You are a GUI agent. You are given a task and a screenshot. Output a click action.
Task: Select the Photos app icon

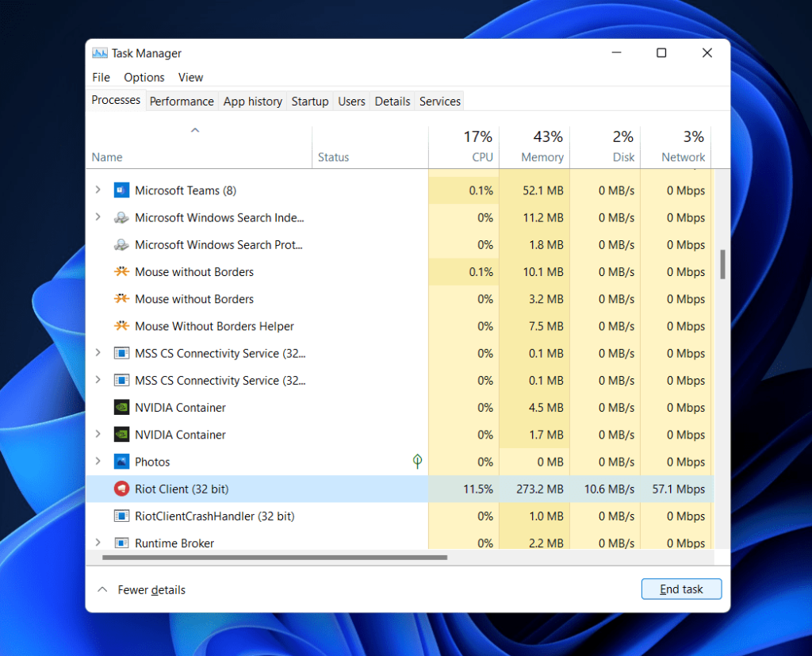coord(121,462)
